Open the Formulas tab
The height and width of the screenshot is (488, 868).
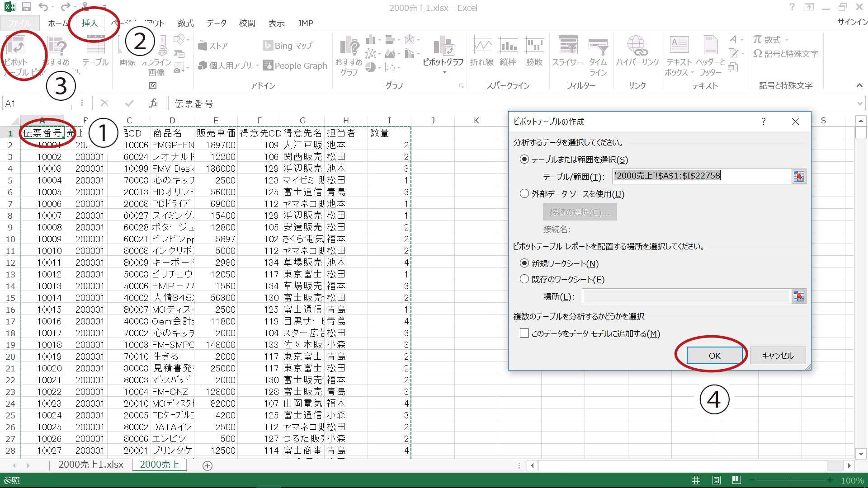[x=185, y=23]
